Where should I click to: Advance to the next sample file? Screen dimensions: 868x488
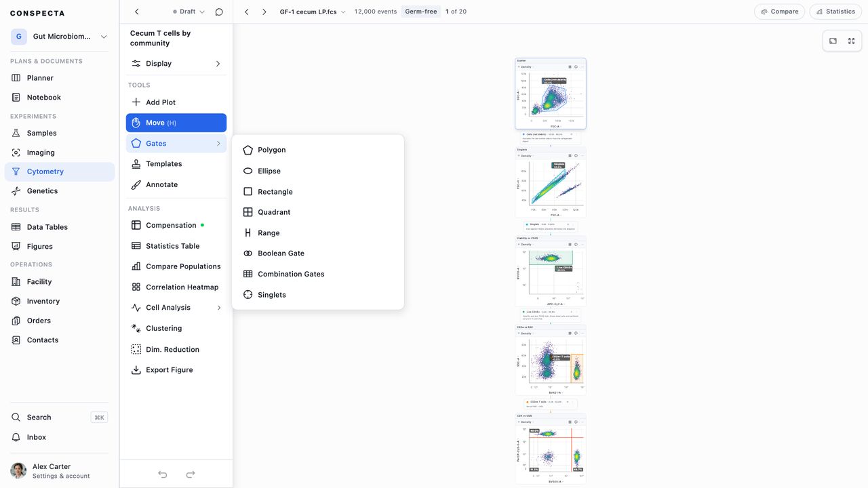pos(264,12)
